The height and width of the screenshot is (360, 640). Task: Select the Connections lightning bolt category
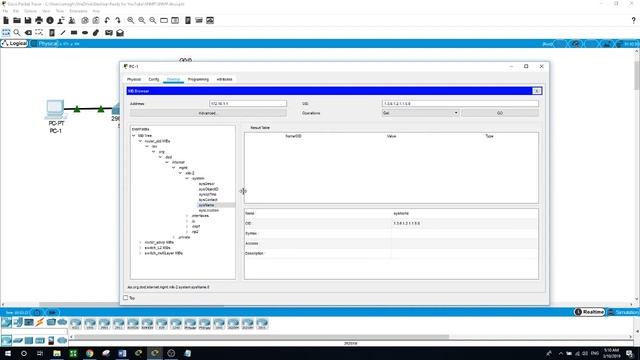point(40,322)
